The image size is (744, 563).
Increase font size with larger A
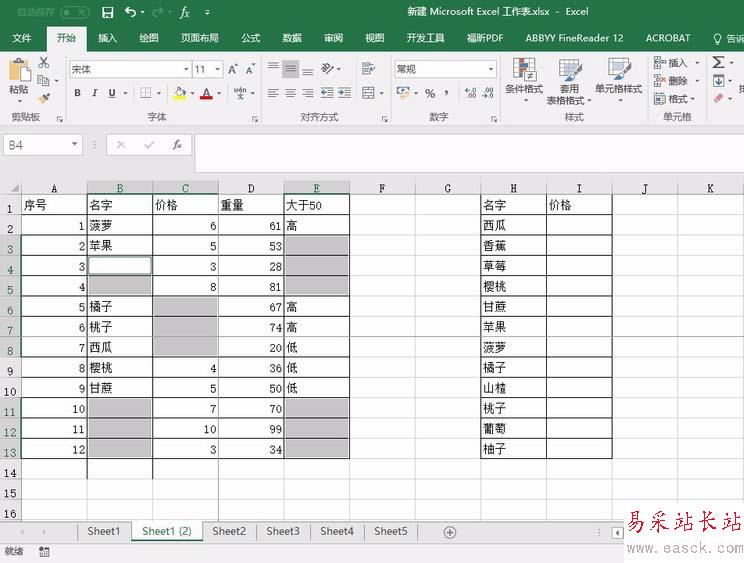coord(232,69)
